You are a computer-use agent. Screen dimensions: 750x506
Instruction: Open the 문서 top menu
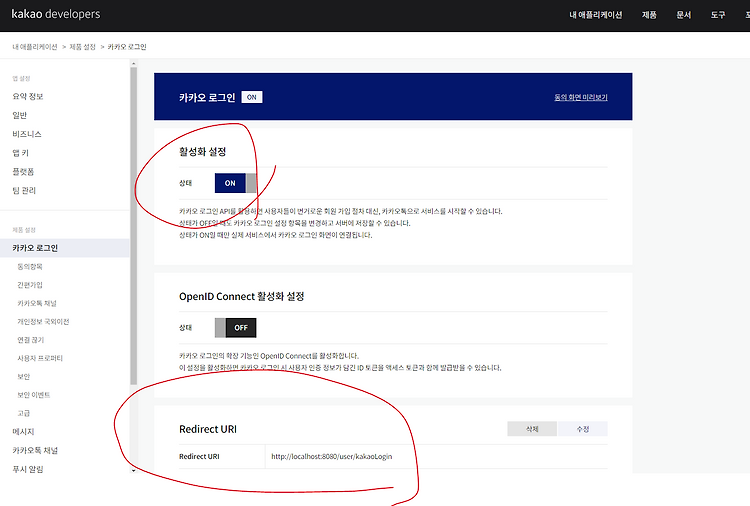684,15
